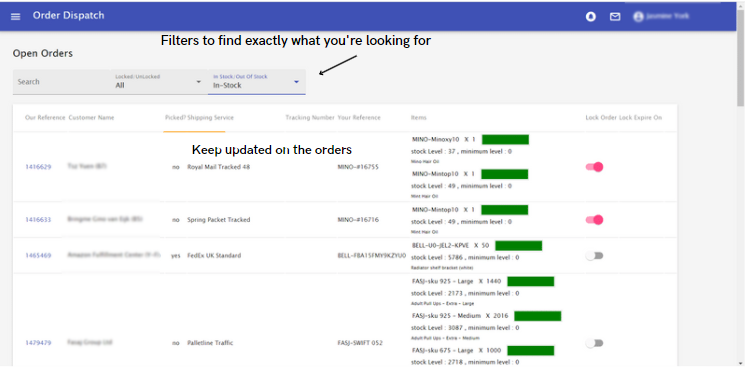Click the notification bell icon in header

[x=591, y=17]
